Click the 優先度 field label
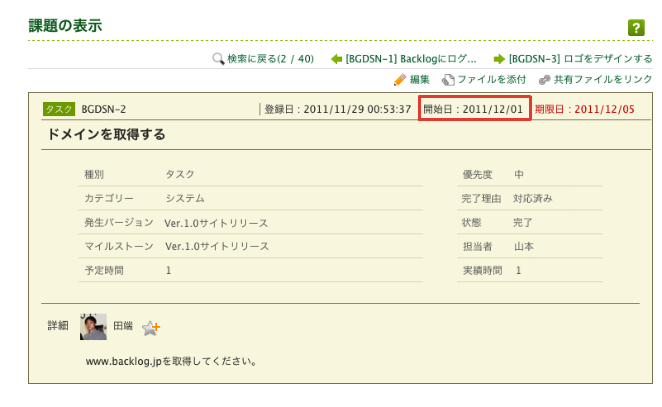 (478, 174)
